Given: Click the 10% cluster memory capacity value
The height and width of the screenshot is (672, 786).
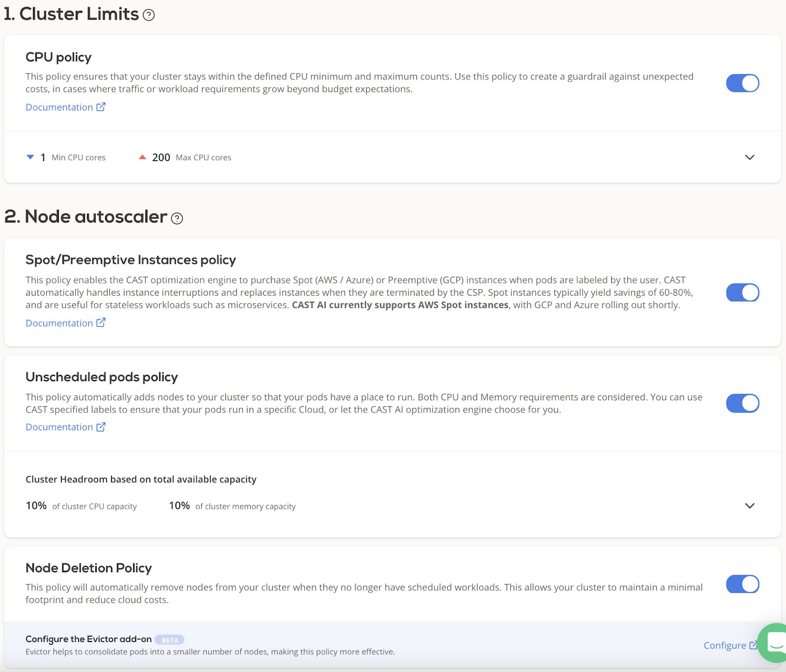Looking at the screenshot, I should pos(179,506).
